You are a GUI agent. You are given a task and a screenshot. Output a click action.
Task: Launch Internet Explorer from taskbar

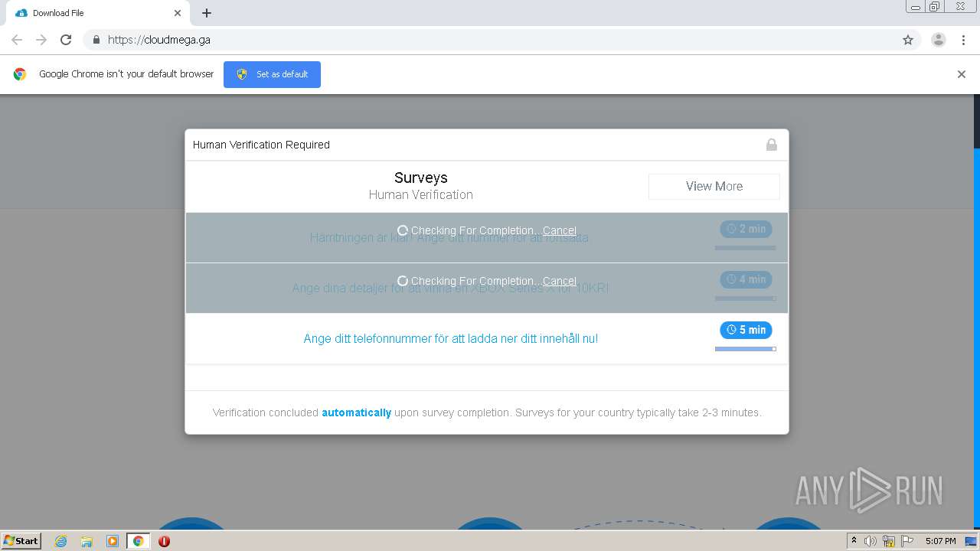61,541
